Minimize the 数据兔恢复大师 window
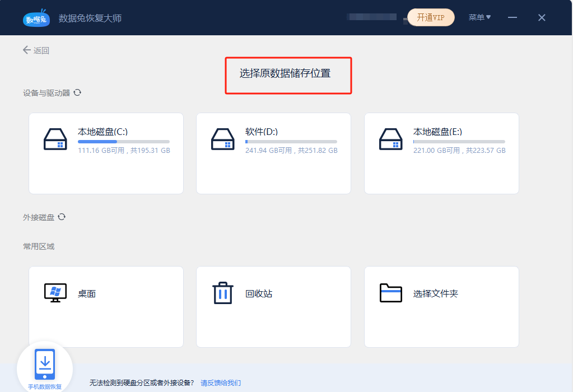The width and height of the screenshot is (573, 392). [x=513, y=17]
